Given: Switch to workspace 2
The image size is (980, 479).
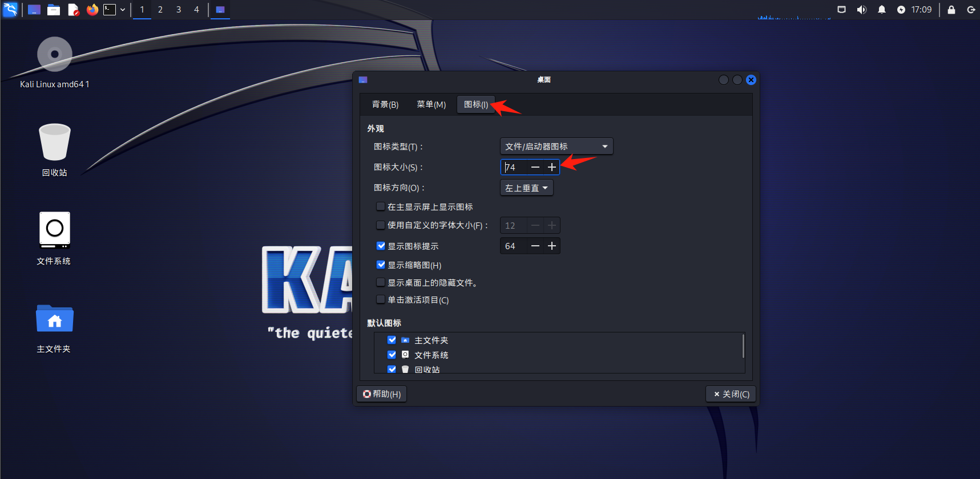Looking at the screenshot, I should 160,10.
